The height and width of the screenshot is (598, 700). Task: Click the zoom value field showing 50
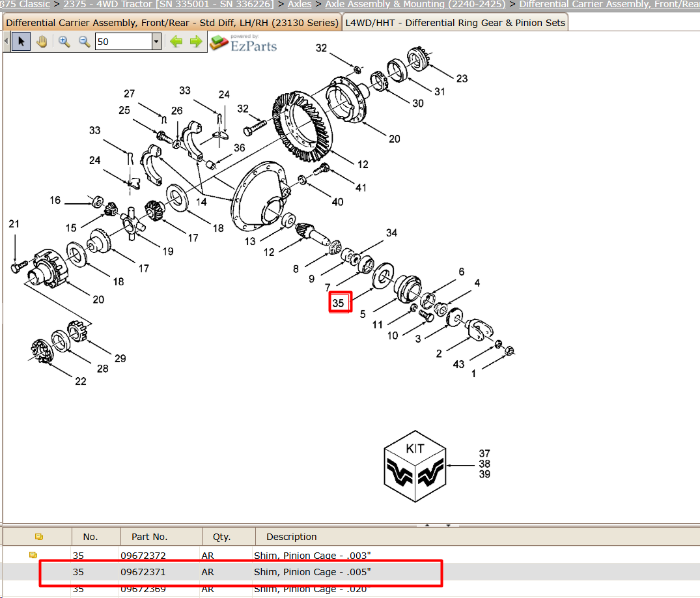coord(123,42)
